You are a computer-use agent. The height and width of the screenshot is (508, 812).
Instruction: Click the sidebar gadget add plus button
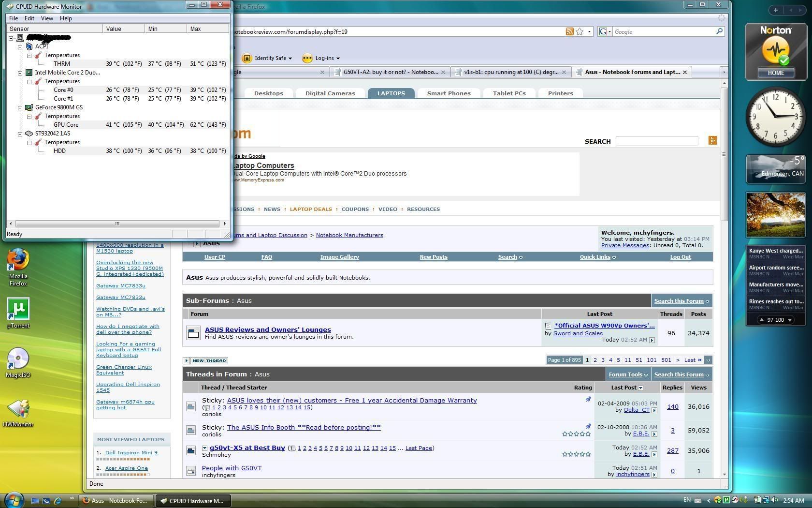point(776,10)
